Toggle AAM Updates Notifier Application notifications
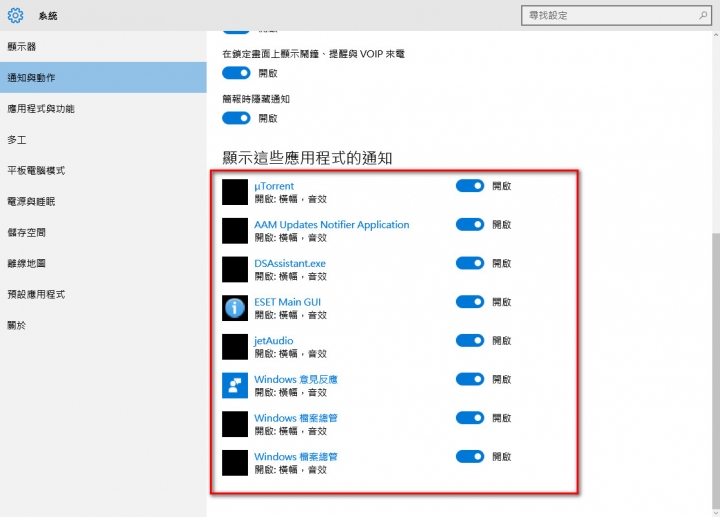The height and width of the screenshot is (517, 720). (x=470, y=225)
